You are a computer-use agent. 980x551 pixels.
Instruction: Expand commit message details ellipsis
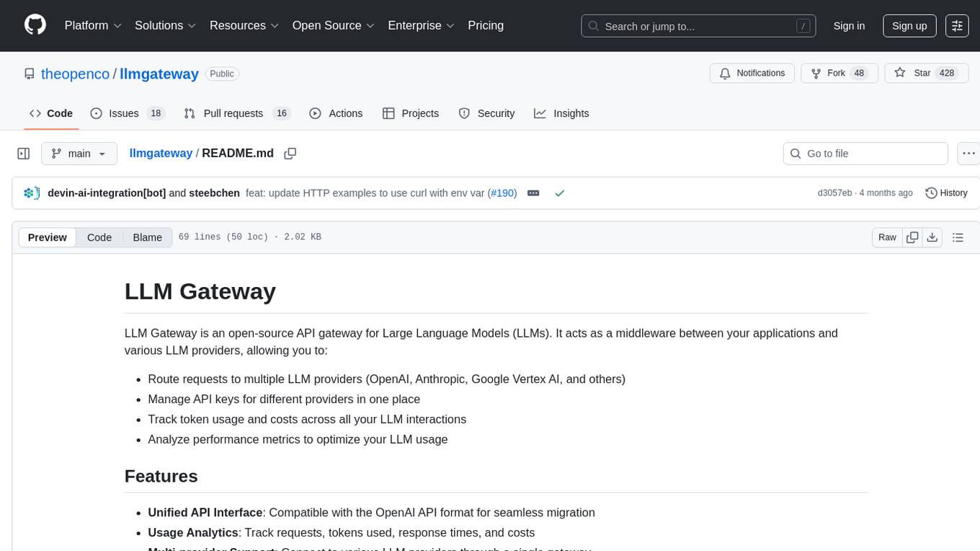[x=533, y=193]
